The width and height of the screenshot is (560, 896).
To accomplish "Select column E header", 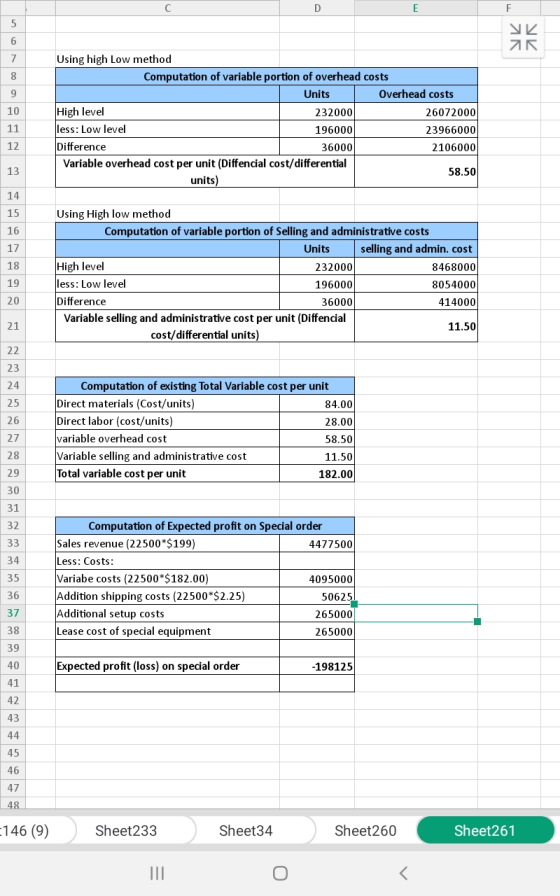I will tap(415, 8).
